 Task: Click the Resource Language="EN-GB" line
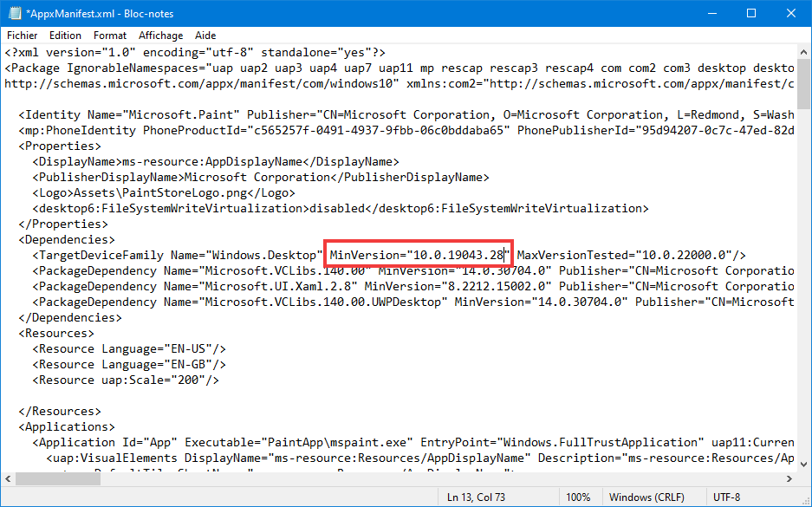[x=129, y=364]
